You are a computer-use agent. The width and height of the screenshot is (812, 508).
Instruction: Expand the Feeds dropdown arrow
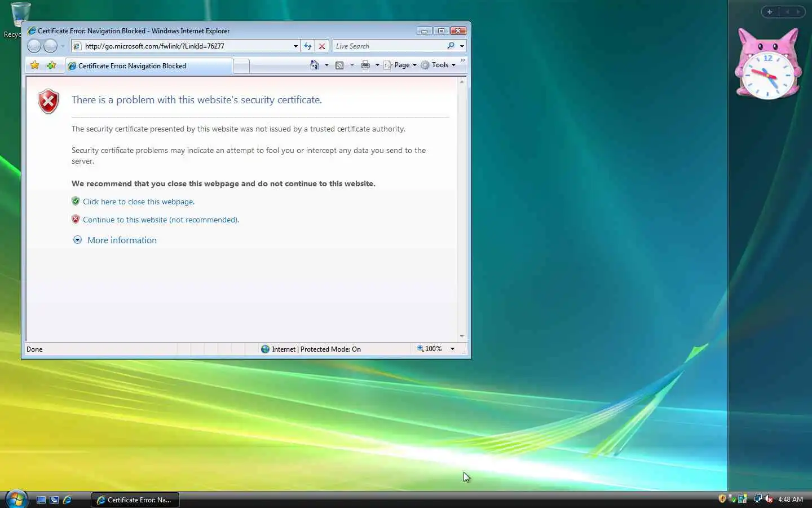(x=352, y=65)
